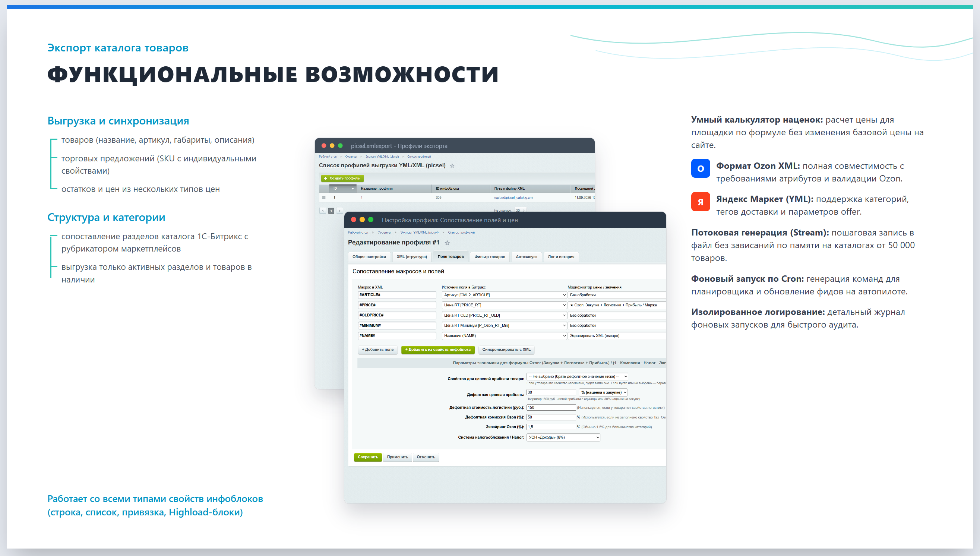Open 'Список профилей' breadcrumb in profile editor
980x556 pixels.
coord(461,232)
